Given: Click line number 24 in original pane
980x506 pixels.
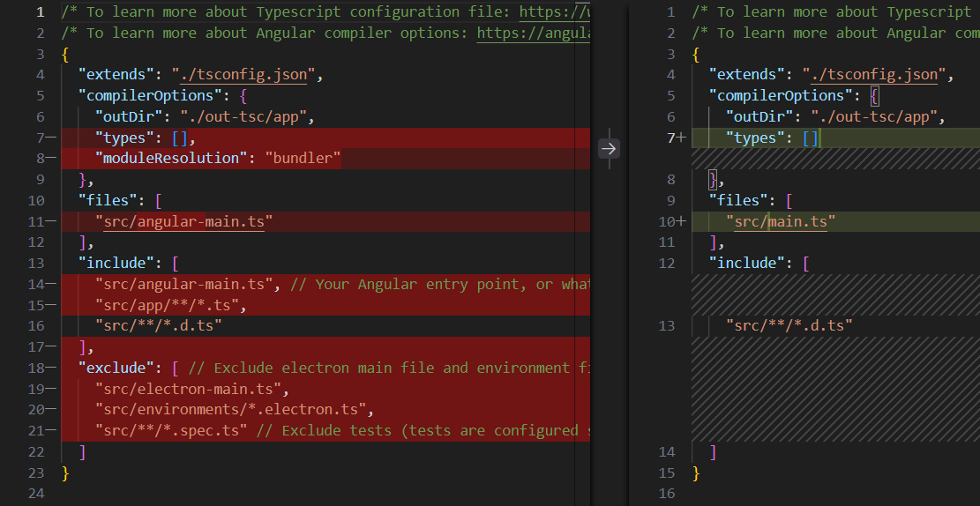Looking at the screenshot, I should point(35,494).
